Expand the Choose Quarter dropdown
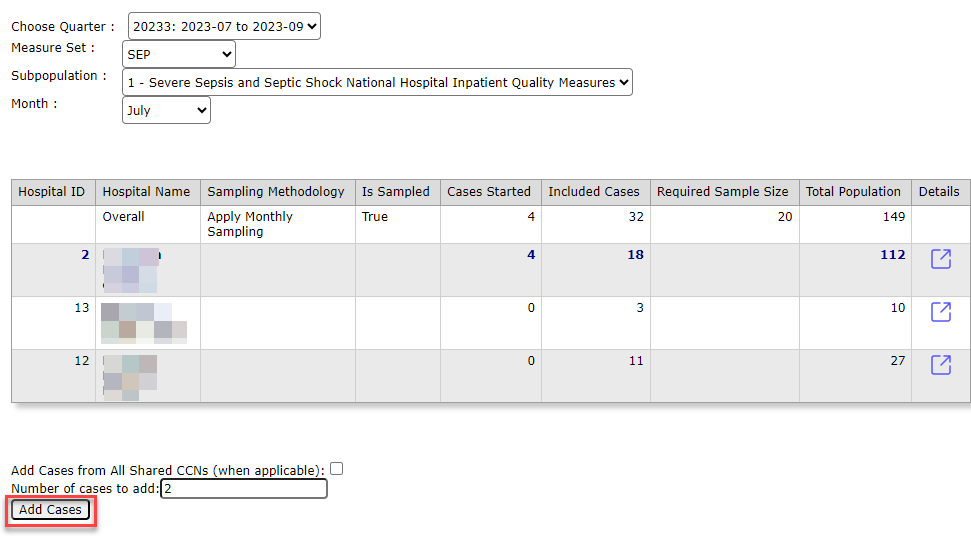 (x=224, y=27)
